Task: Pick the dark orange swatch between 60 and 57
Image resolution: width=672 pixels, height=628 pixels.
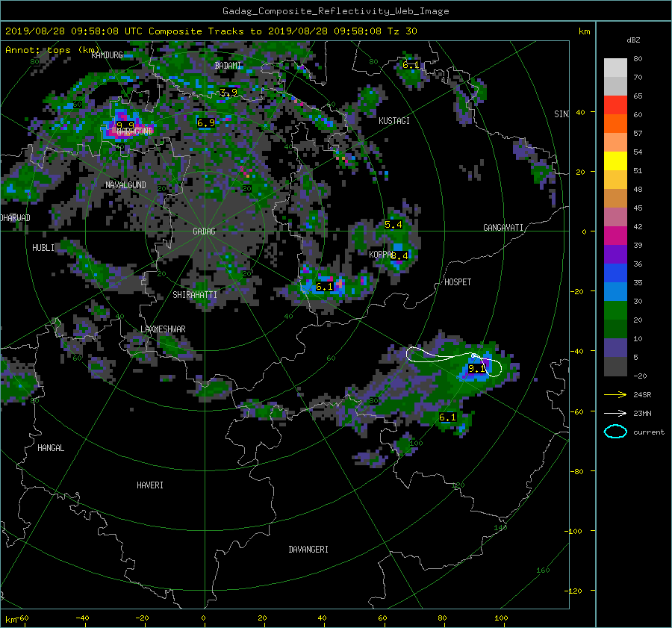Action: (x=615, y=123)
